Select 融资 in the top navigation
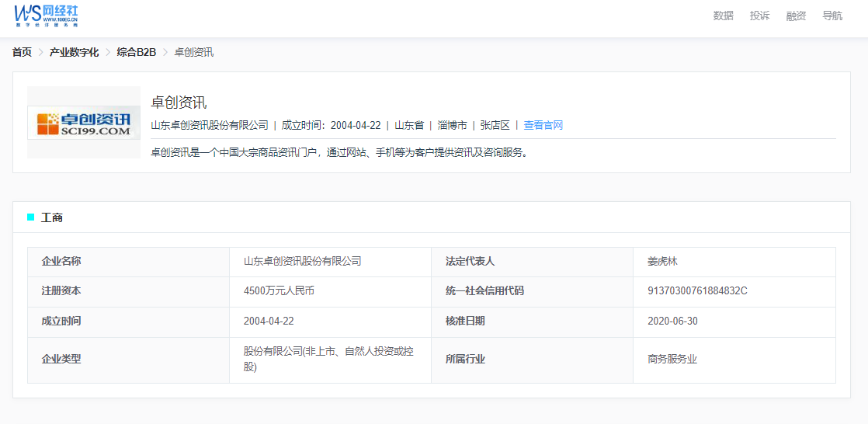Image resolution: width=868 pixels, height=424 pixels. pos(796,16)
